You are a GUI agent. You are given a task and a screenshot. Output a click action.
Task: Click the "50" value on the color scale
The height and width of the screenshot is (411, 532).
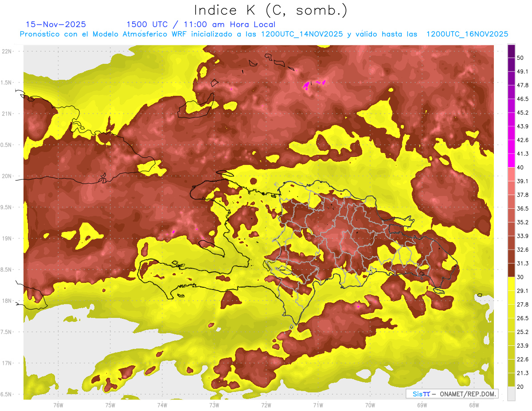(521, 58)
